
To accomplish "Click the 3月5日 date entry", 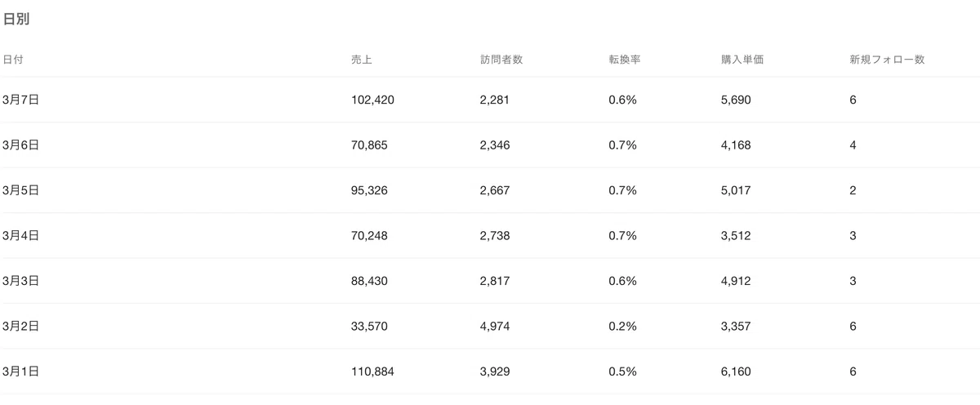I will [x=21, y=190].
